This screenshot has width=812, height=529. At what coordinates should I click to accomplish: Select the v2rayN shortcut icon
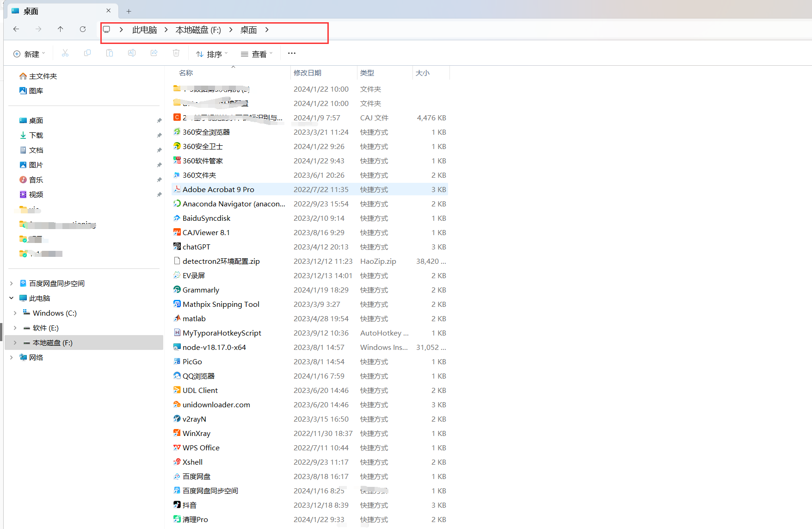pos(177,418)
